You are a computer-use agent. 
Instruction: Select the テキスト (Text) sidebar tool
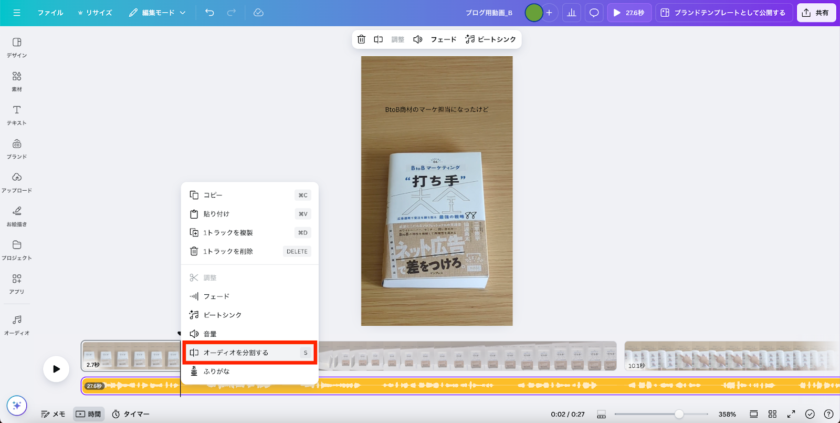pos(17,114)
